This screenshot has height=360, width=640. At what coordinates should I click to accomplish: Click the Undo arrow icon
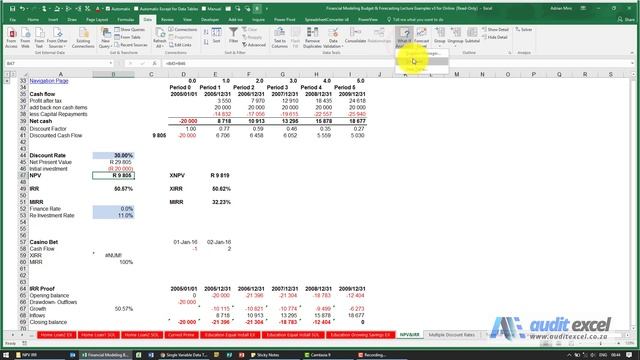22,8
